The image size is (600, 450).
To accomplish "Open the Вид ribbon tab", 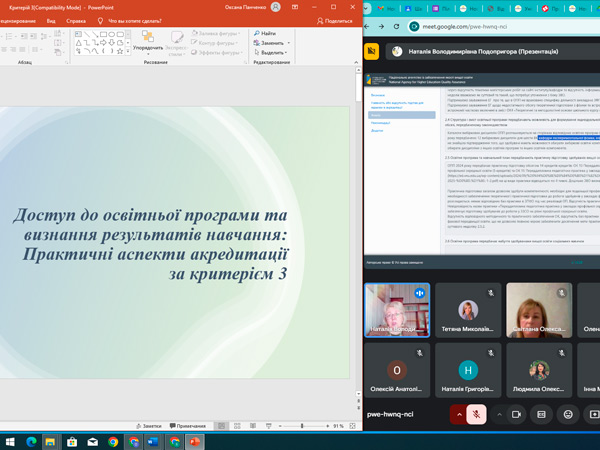I will click(51, 19).
